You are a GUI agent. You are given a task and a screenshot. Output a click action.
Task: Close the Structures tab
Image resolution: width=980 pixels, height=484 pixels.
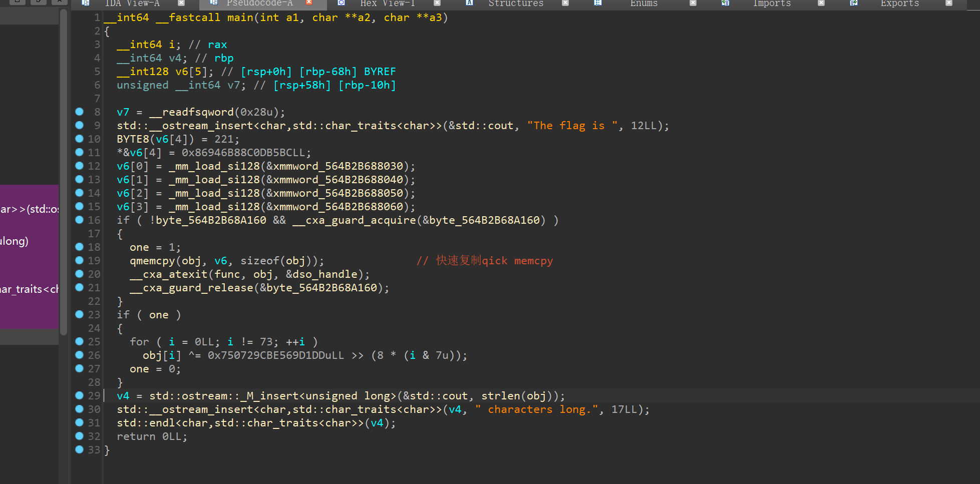coord(565,3)
